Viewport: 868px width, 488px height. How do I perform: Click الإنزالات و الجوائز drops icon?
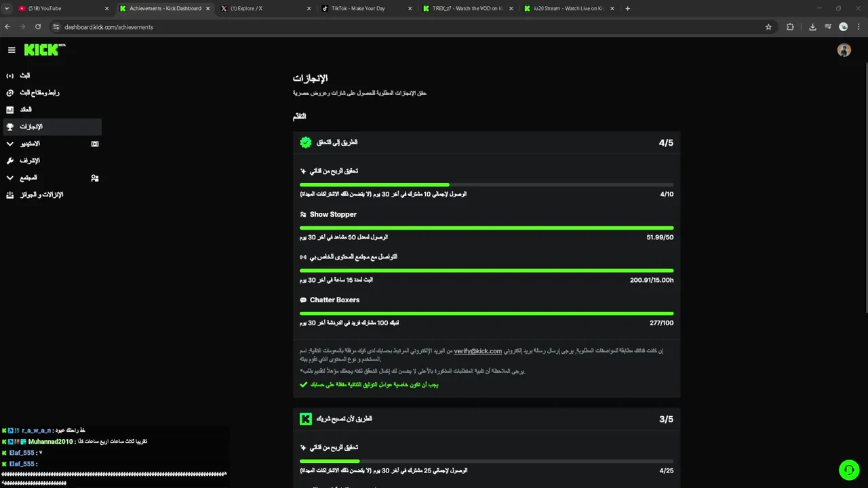click(x=9, y=195)
